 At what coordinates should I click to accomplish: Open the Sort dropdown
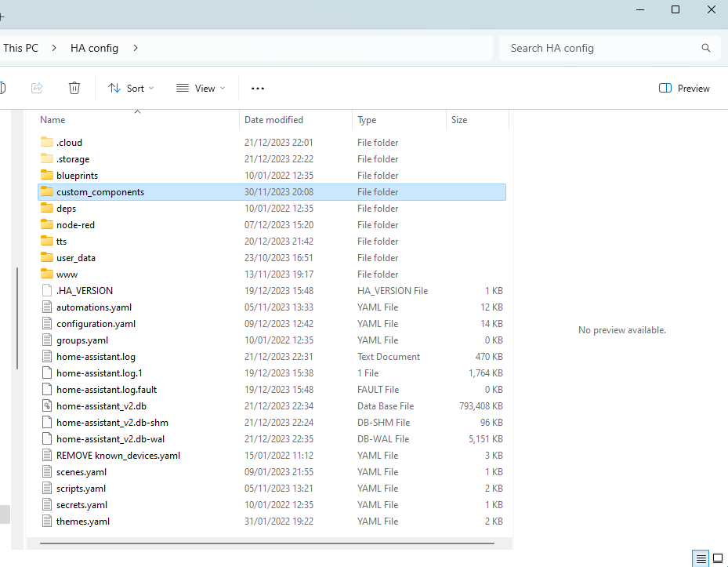[x=131, y=88]
